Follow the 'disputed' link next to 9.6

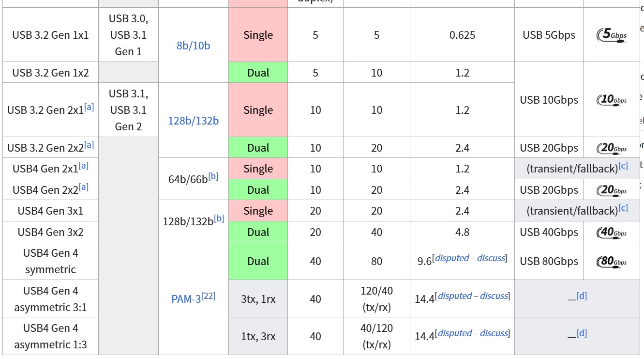point(452,258)
